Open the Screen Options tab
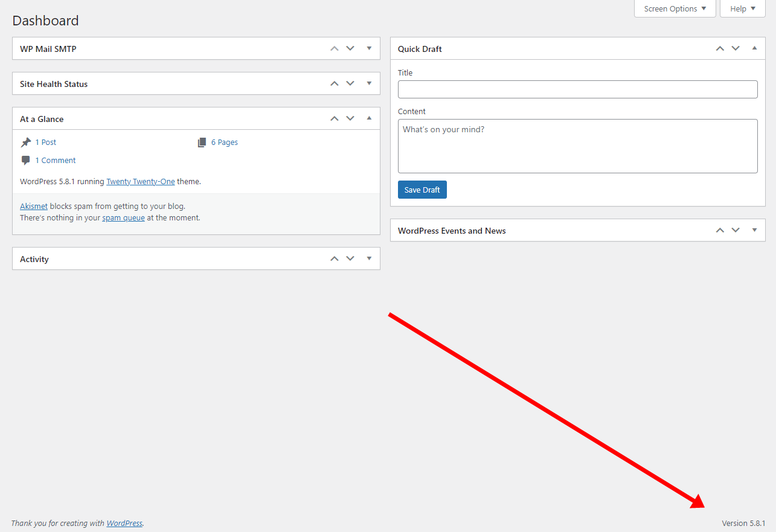The width and height of the screenshot is (776, 532). coord(675,9)
